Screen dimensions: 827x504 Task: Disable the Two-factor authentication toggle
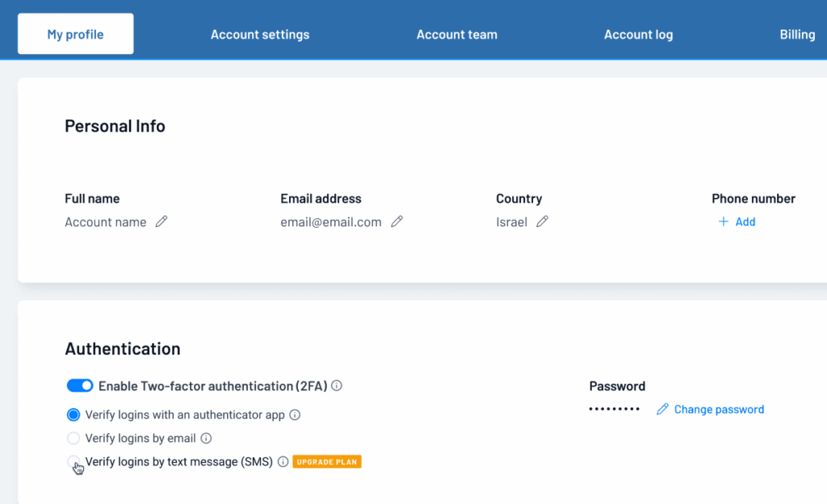pyautogui.click(x=80, y=386)
